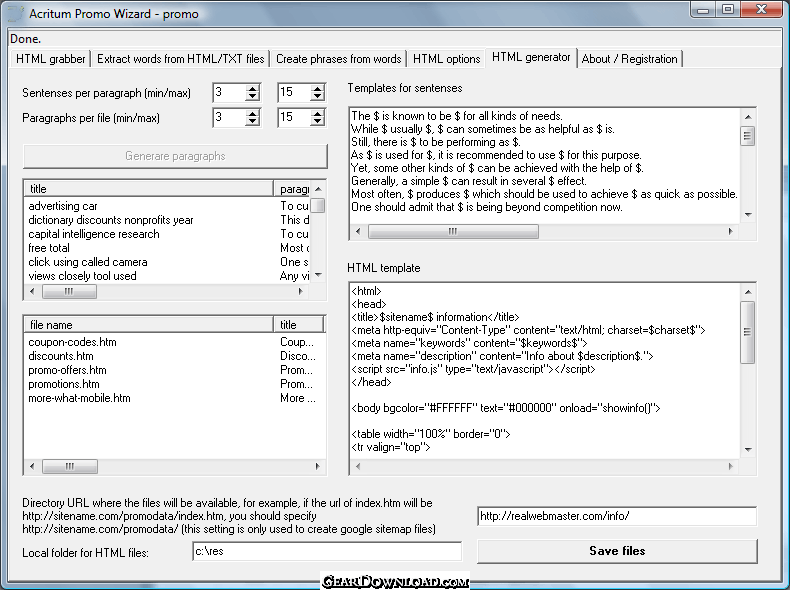Image resolution: width=790 pixels, height=590 pixels.
Task: Select 'click using called camera' row
Action: 166,262
